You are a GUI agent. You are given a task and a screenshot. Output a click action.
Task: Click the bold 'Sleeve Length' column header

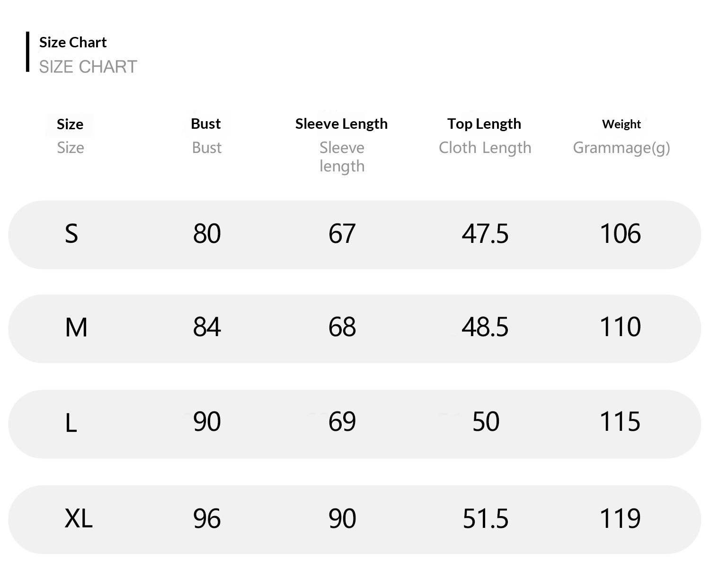341,124
